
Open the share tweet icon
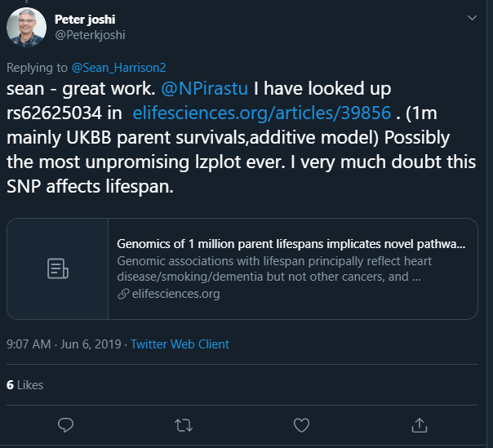point(420,424)
